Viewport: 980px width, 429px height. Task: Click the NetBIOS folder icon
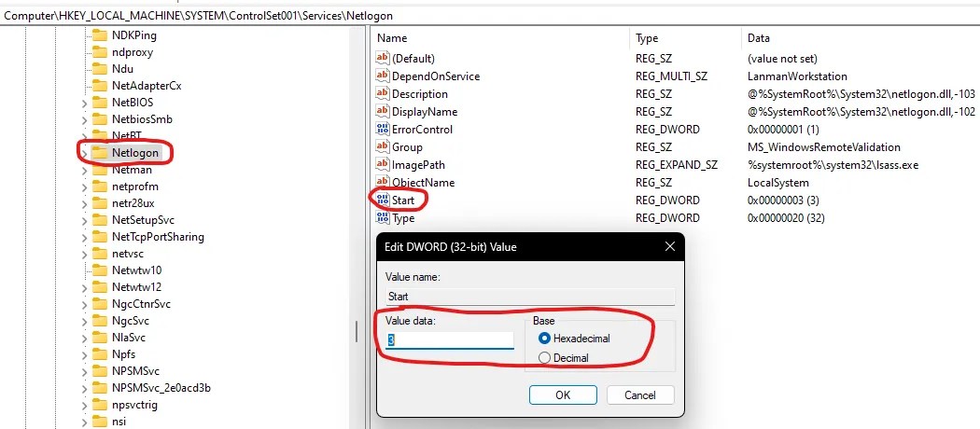point(100,103)
